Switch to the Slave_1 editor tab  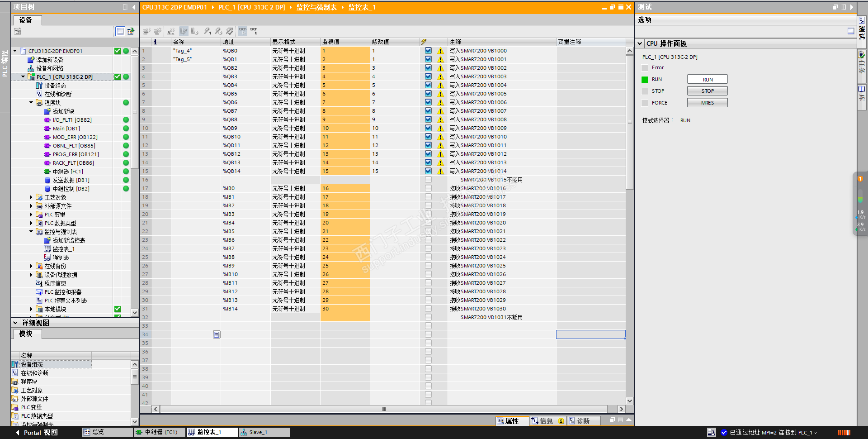pyautogui.click(x=264, y=432)
